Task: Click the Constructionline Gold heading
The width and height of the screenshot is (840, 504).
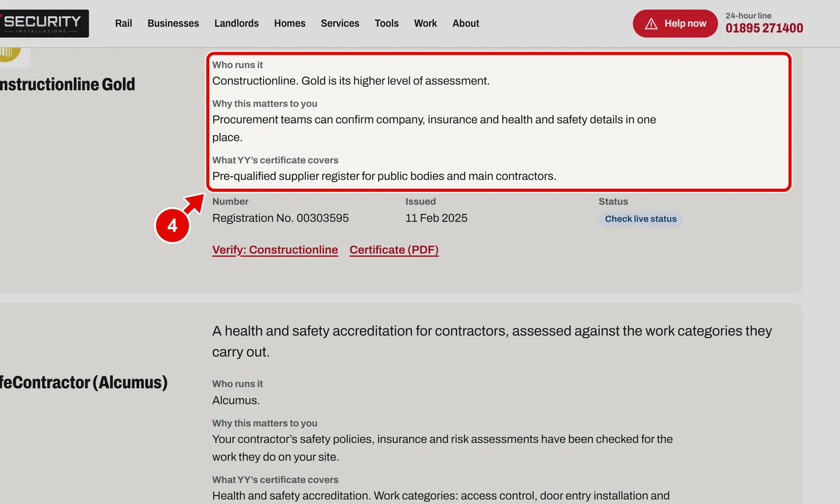Action: pyautogui.click(x=67, y=84)
